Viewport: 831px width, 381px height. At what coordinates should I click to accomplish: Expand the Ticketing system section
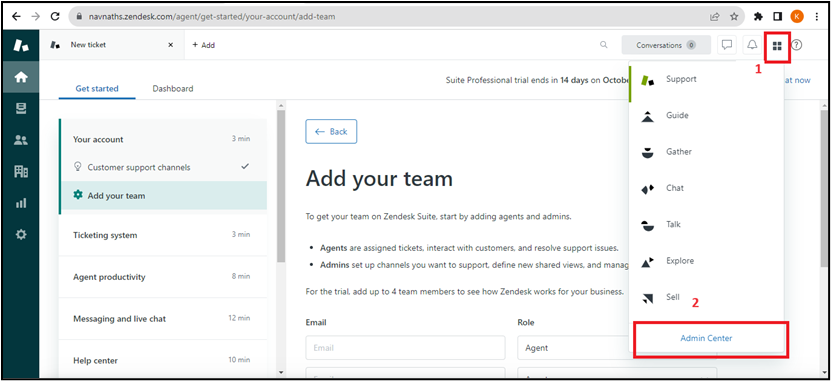[163, 235]
